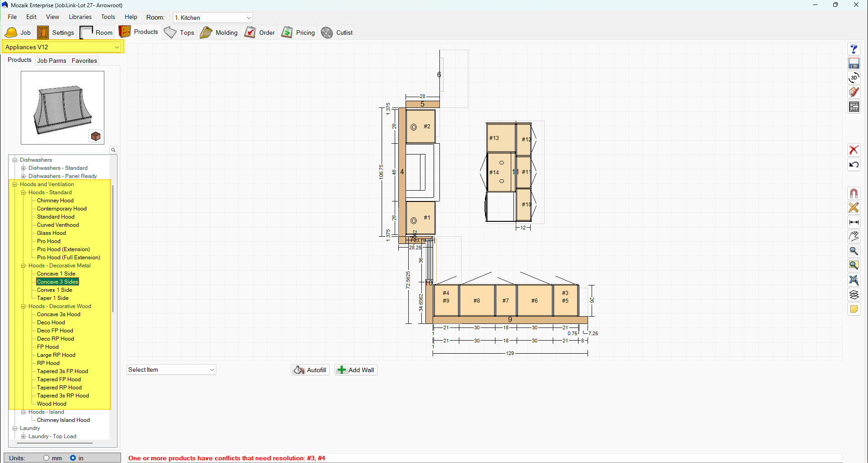Select the in units radio button
Screen dimensions: 868x463
[73, 458]
